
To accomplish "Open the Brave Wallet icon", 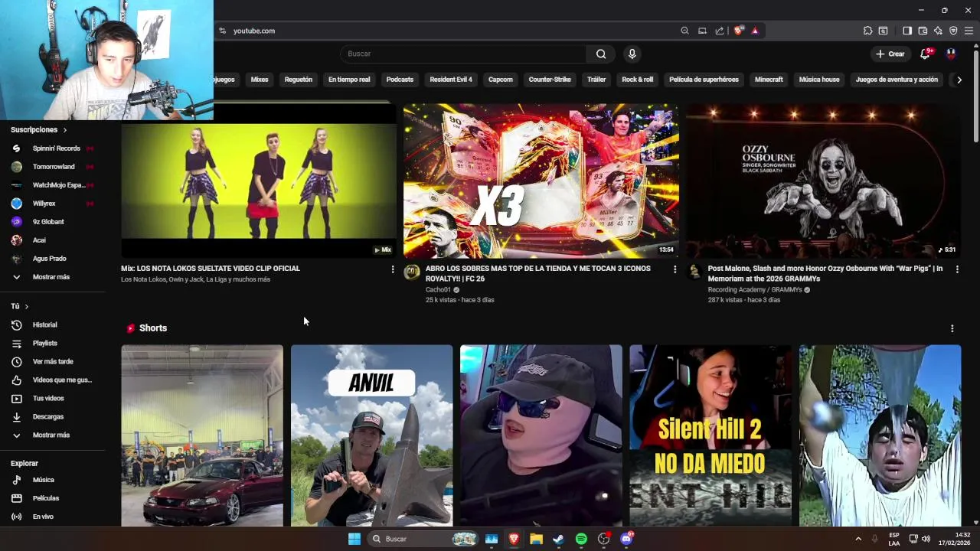I will 923,31.
